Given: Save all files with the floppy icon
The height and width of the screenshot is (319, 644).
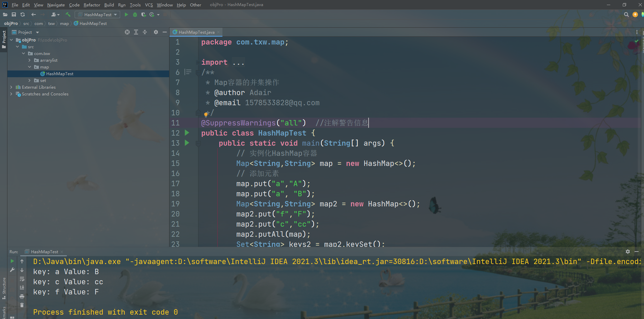Looking at the screenshot, I should click(x=14, y=14).
